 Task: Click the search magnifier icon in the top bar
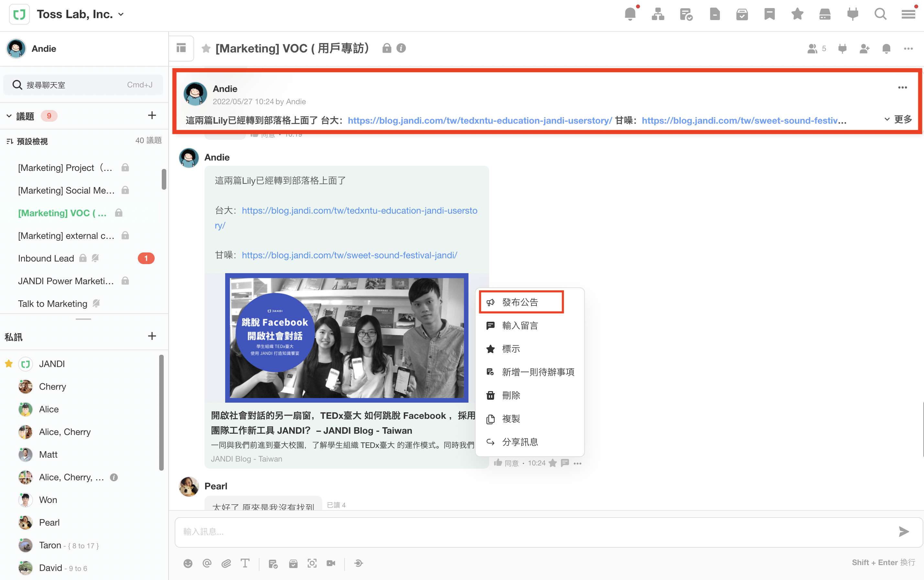pos(880,15)
